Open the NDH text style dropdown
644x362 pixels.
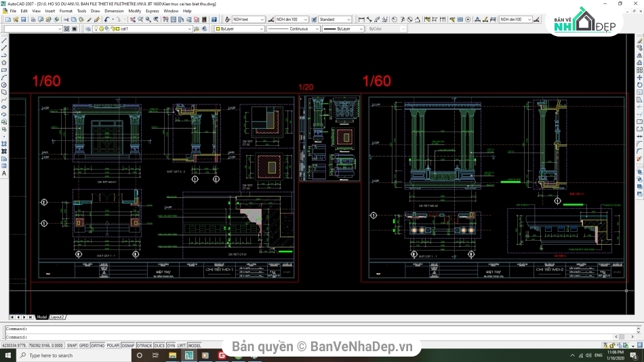click(262, 20)
